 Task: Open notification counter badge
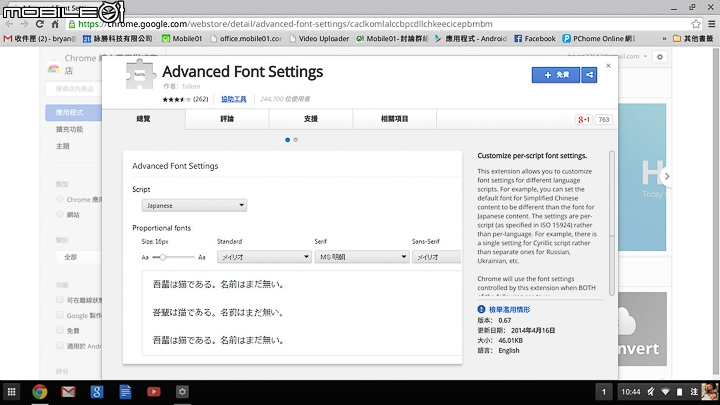(603, 392)
